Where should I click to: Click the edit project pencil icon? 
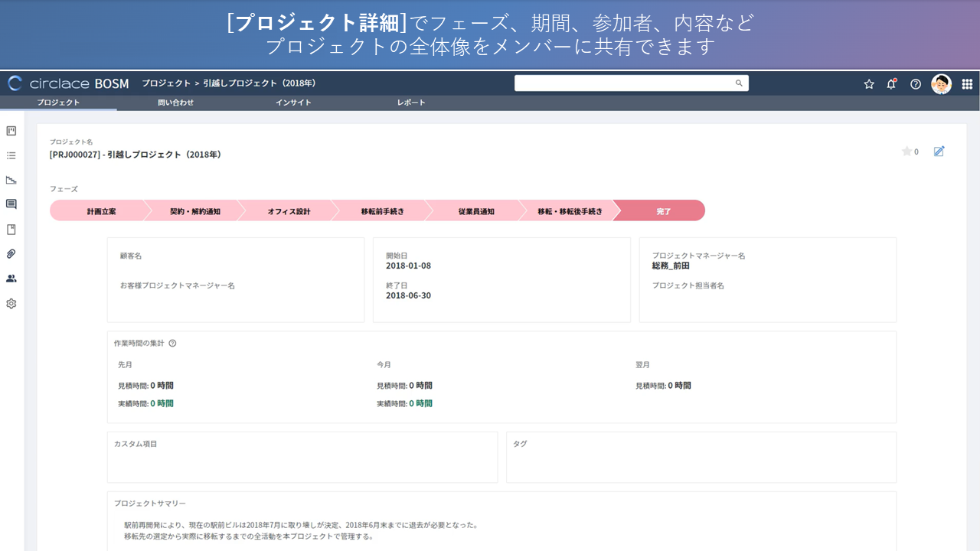coord(939,152)
